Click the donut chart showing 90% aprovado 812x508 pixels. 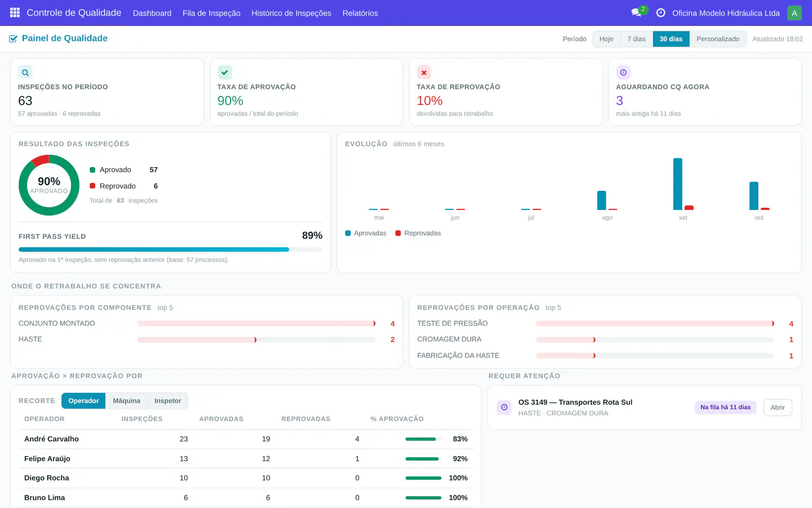click(x=49, y=185)
